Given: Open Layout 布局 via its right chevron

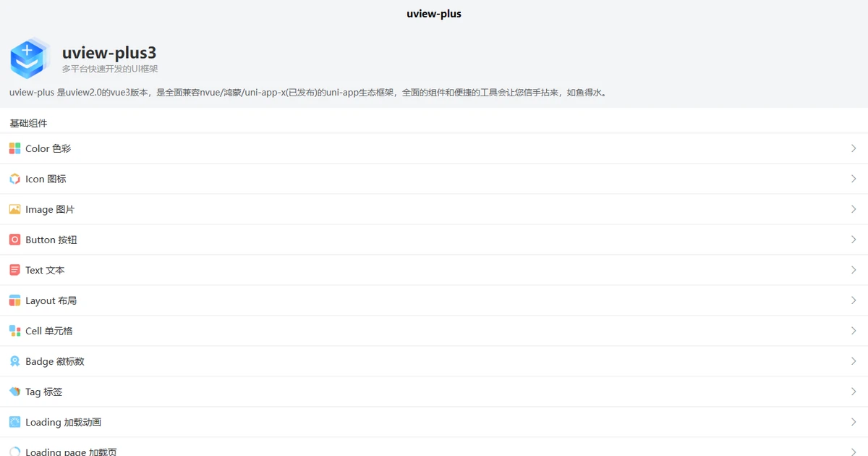Looking at the screenshot, I should [x=854, y=300].
